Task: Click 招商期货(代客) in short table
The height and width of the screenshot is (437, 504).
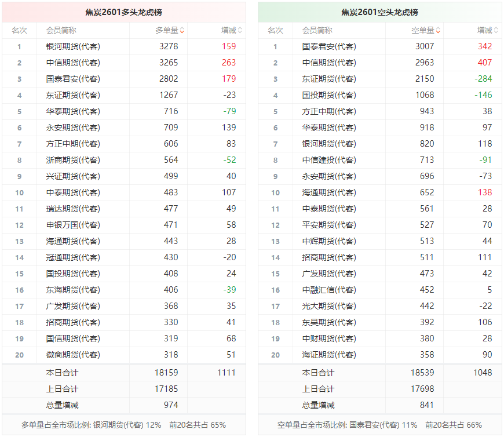Action: (329, 257)
